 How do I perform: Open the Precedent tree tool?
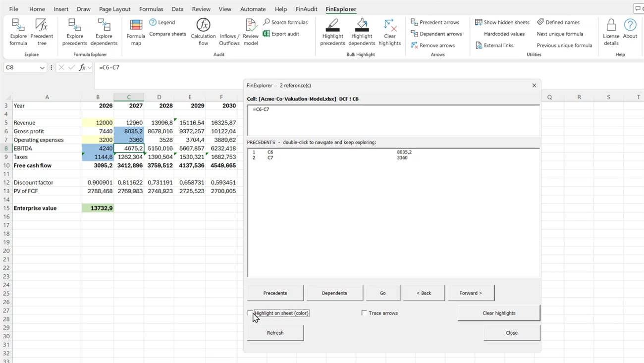[x=42, y=32]
